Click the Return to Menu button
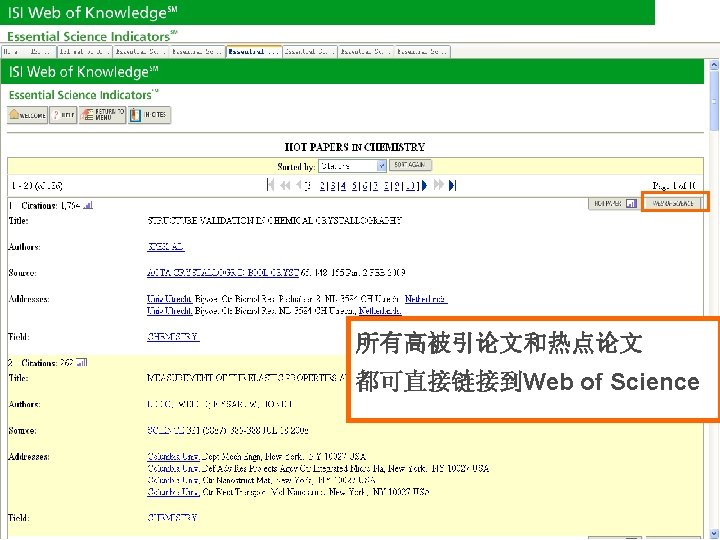The width and height of the screenshot is (720, 540). [102, 115]
